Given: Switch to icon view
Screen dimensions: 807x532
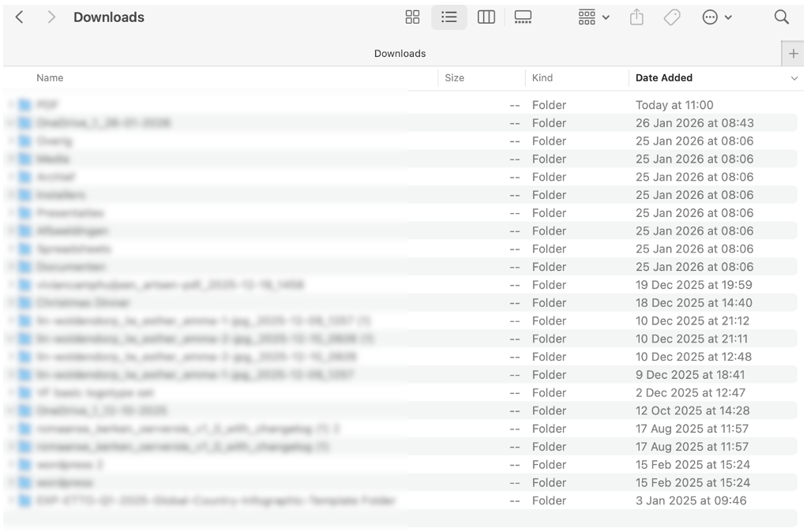Looking at the screenshot, I should click(412, 17).
